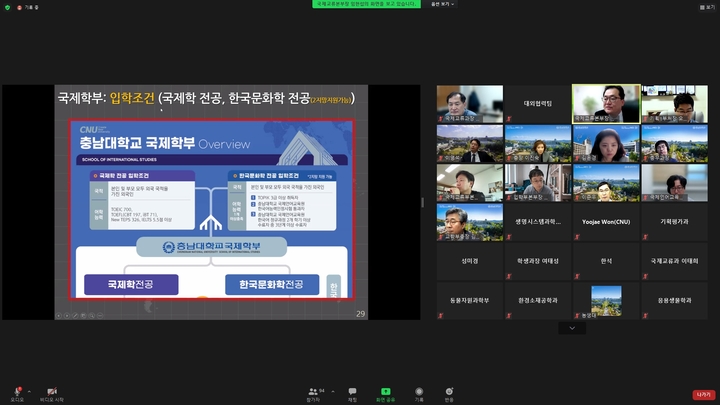The height and width of the screenshot is (405, 720).
Task: Show next page of gallery participants
Action: pos(572,328)
